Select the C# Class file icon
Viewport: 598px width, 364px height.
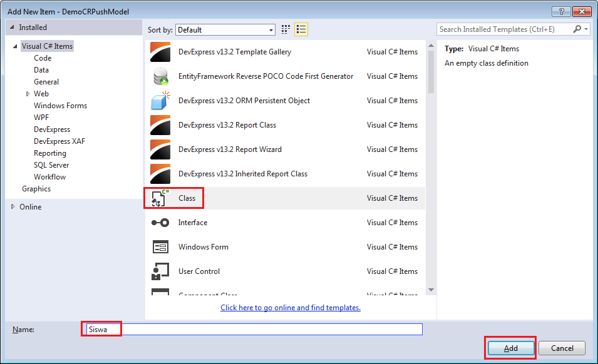160,198
